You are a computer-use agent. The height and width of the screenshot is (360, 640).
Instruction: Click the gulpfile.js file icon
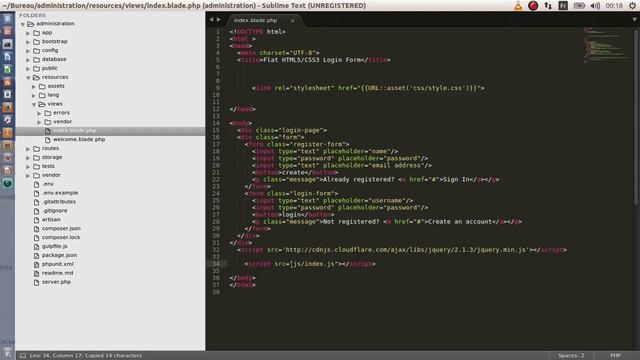point(36,247)
